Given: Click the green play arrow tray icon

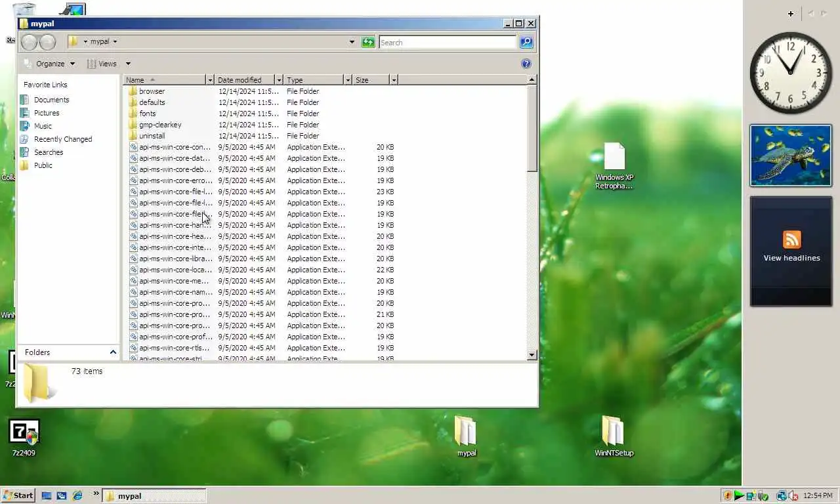Looking at the screenshot, I should pos(739,495).
